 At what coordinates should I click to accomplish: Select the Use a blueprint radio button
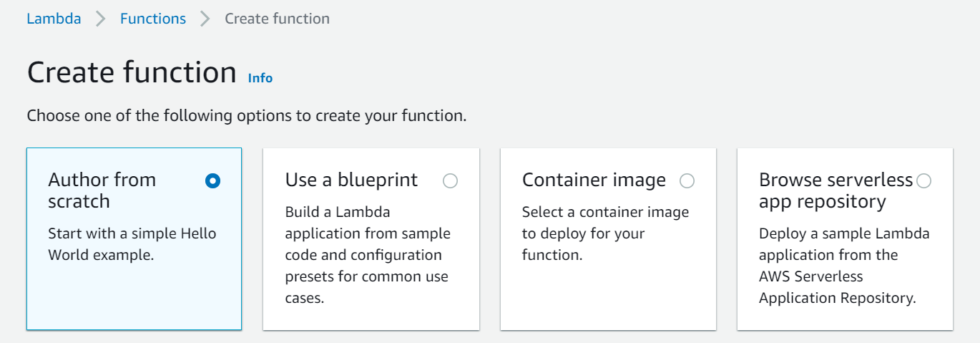(450, 181)
